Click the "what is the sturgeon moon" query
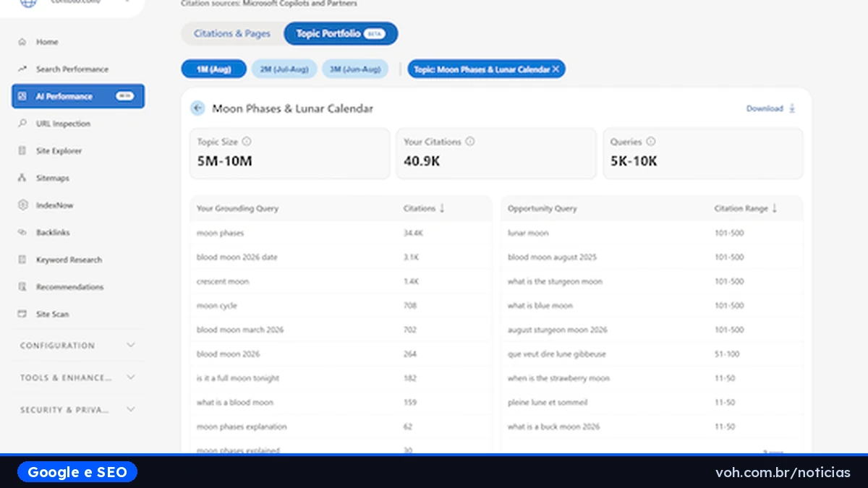Image resolution: width=868 pixels, height=488 pixels. coord(555,281)
